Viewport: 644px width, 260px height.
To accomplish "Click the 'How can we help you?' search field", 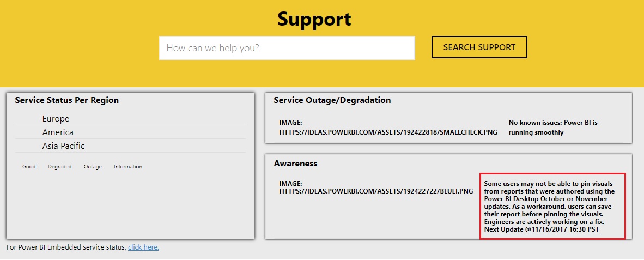I will coord(287,47).
